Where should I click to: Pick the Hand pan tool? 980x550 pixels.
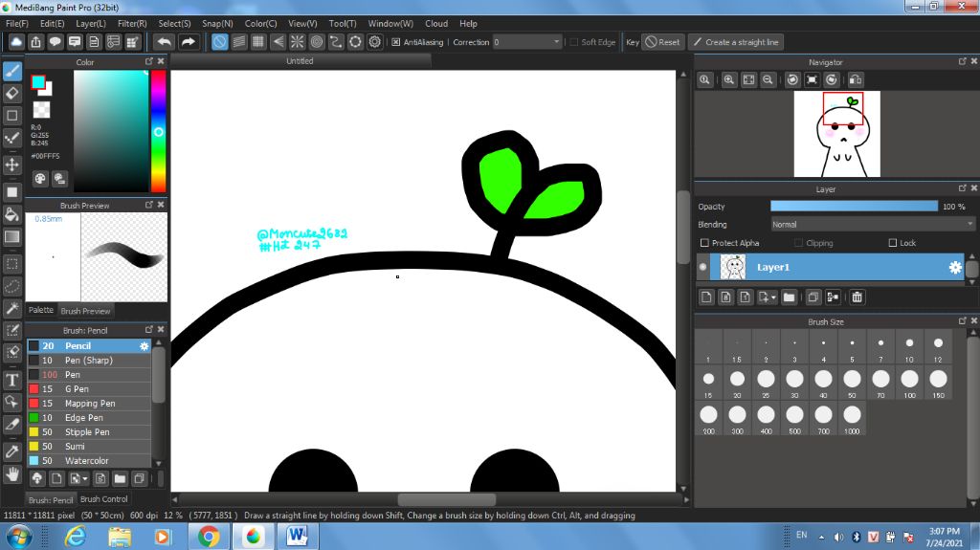12,473
